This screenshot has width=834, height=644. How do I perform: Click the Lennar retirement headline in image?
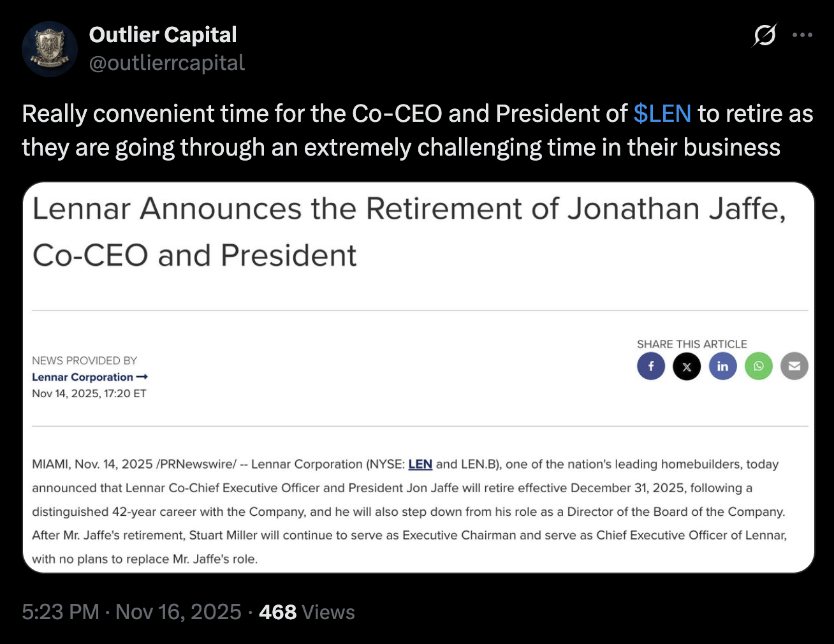click(x=408, y=232)
